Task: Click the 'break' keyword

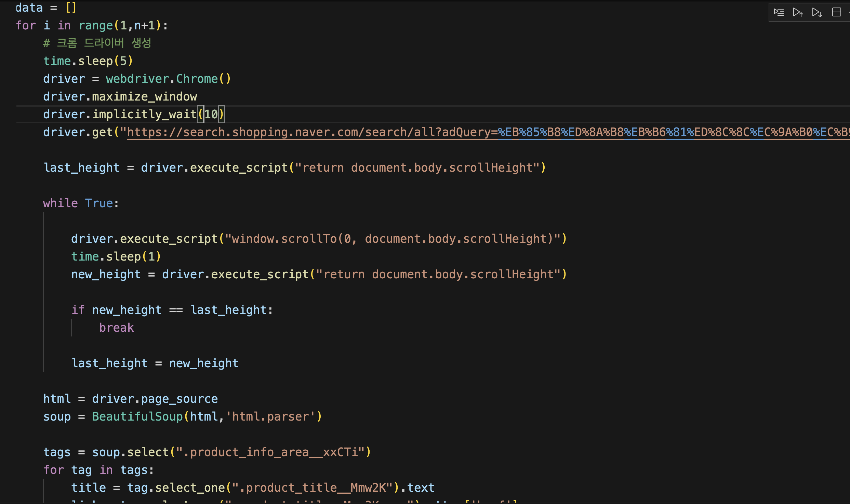Action: tap(116, 328)
